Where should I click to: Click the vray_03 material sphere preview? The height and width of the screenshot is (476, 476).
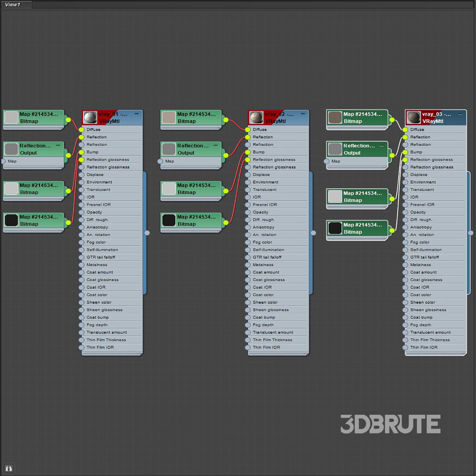[413, 117]
